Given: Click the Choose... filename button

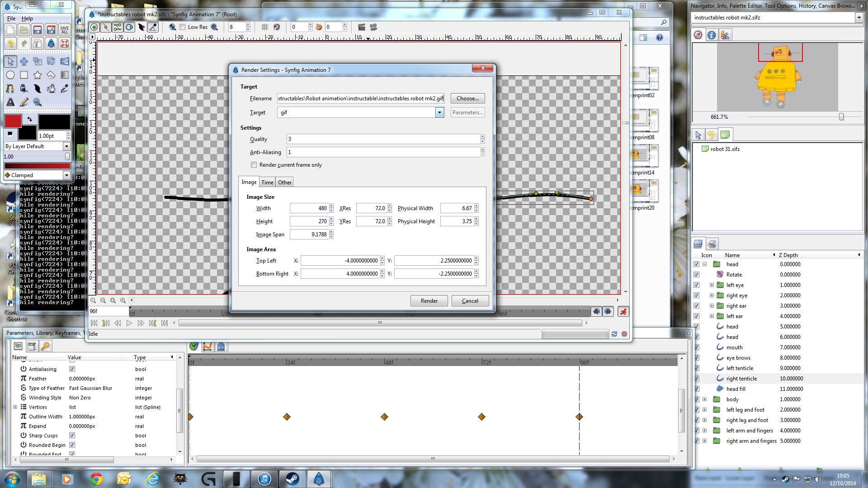Looking at the screenshot, I should click(467, 99).
